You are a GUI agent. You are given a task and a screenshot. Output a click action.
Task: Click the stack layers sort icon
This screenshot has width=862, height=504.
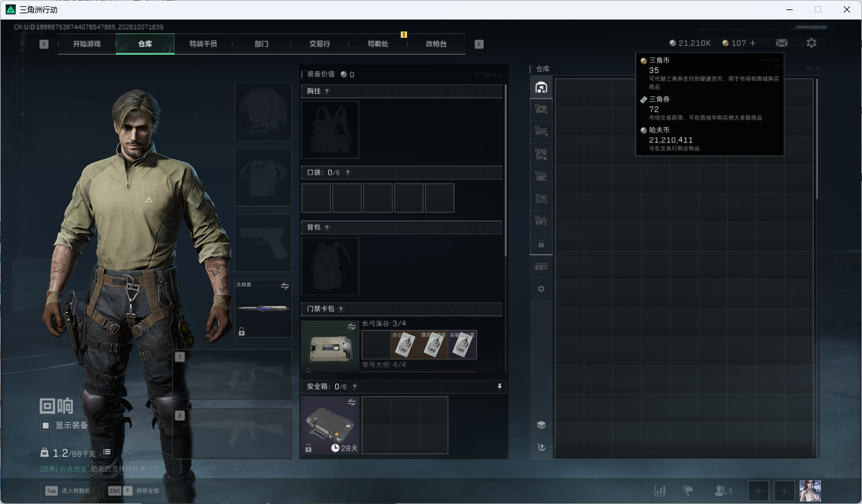tap(541, 425)
